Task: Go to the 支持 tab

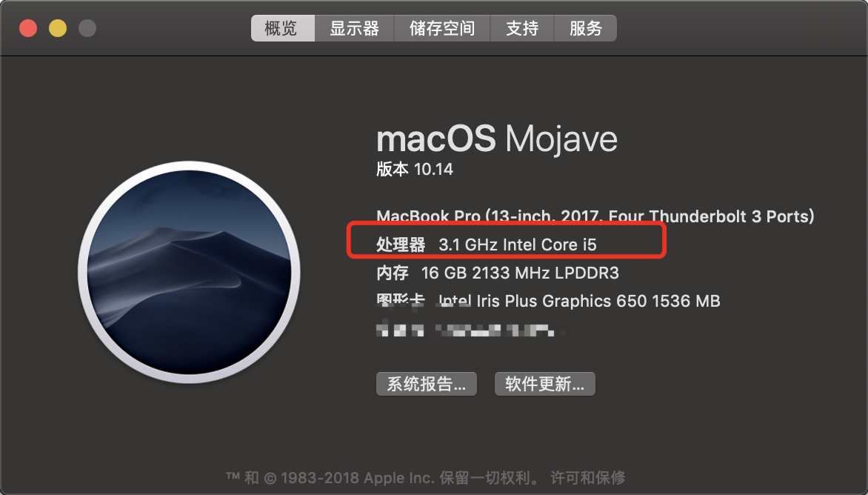Action: (522, 28)
